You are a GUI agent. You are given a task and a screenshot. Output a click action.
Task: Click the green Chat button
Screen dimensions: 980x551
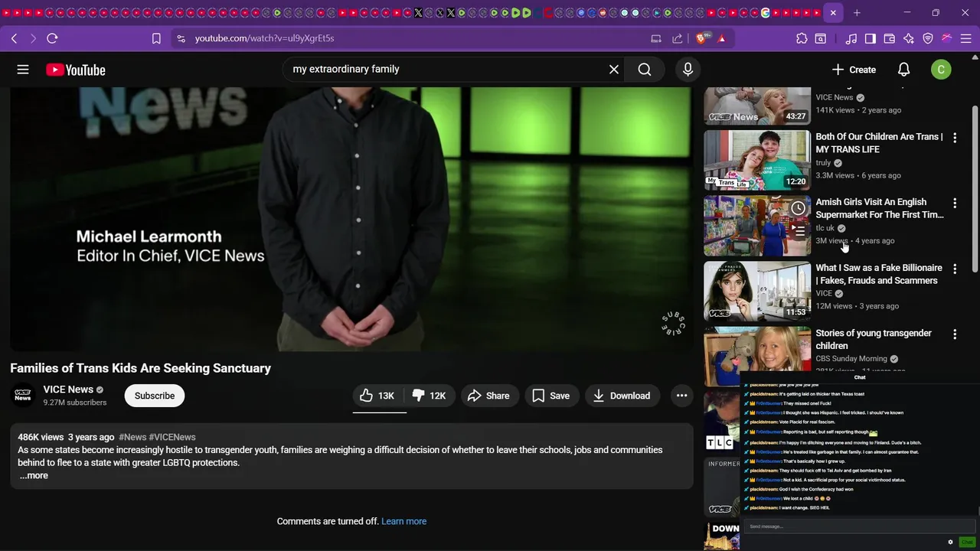click(967, 543)
